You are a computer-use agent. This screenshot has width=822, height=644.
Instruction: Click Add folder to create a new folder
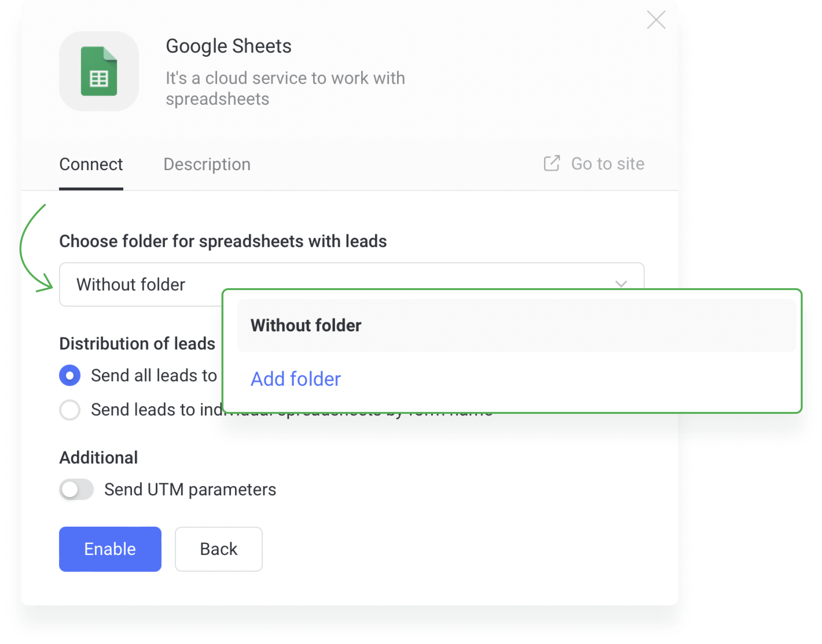point(295,378)
